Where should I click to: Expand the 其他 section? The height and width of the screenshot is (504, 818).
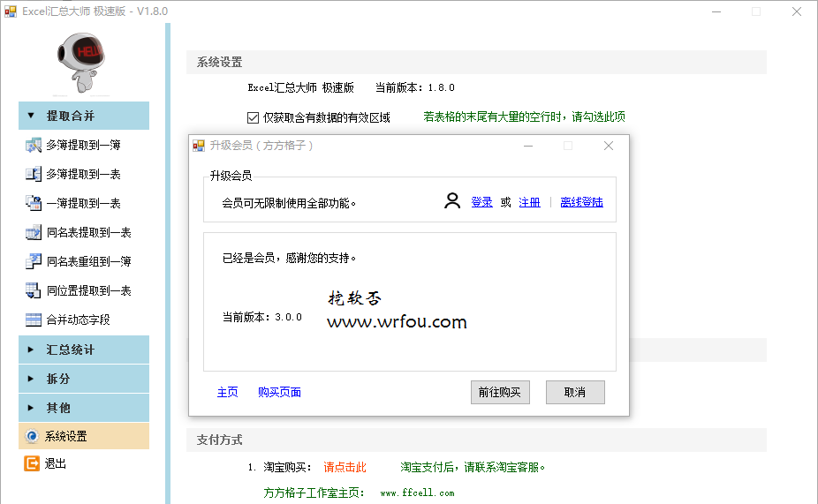click(x=84, y=408)
